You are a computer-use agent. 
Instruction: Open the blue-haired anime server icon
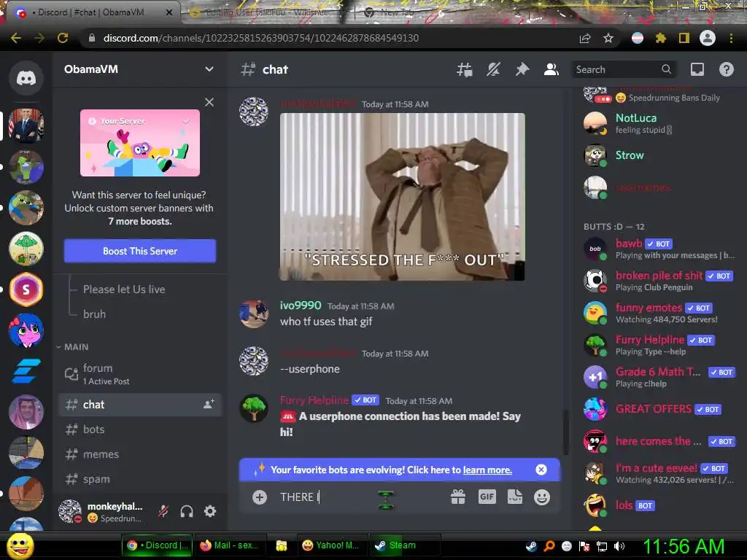[26, 330]
